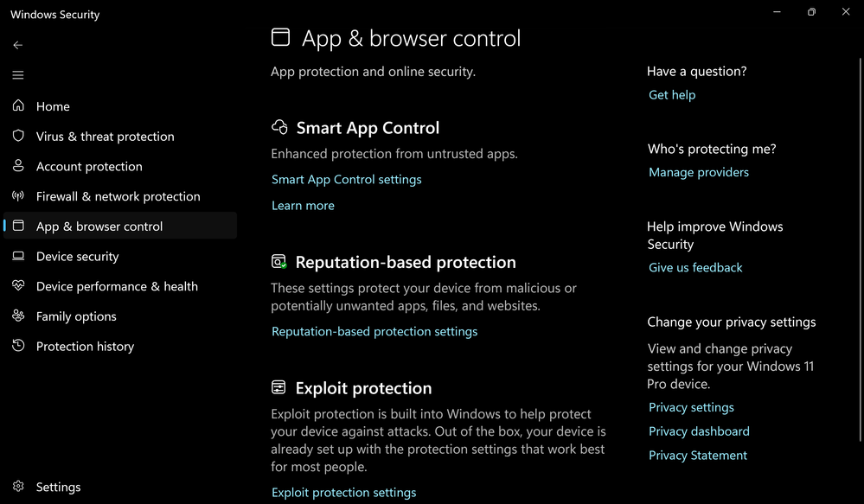Toggle the hamburger navigation menu
This screenshot has height=504, width=864.
coord(18,75)
